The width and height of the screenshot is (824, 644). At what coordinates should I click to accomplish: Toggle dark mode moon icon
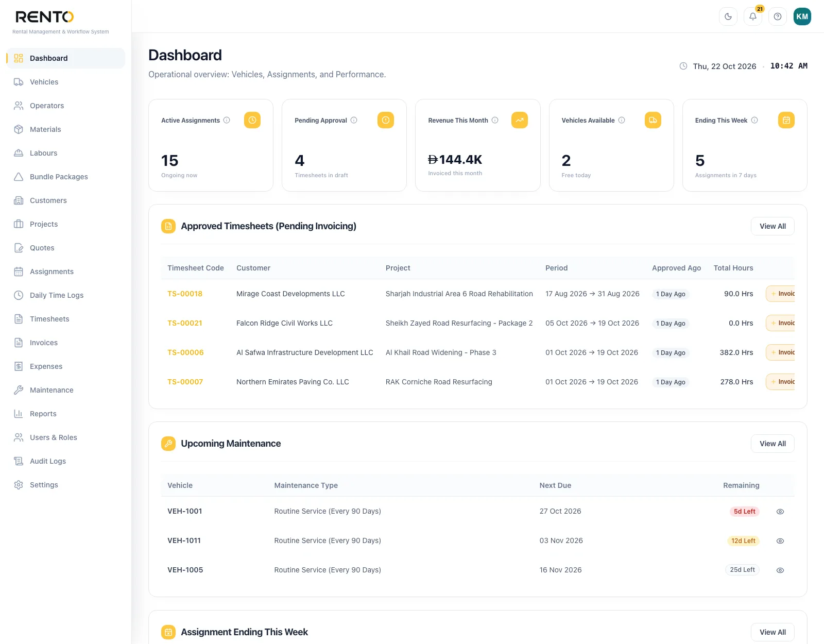point(728,16)
